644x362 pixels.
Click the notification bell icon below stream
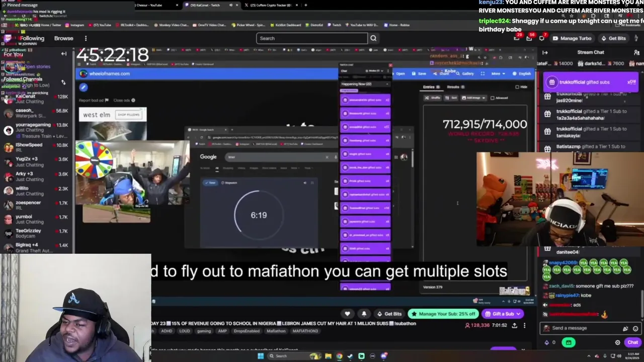364,314
